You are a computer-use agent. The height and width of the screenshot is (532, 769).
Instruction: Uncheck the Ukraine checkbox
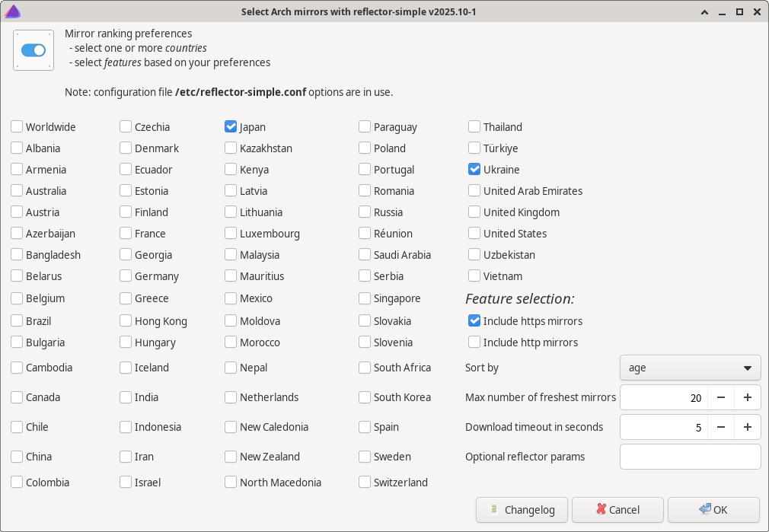(x=474, y=170)
